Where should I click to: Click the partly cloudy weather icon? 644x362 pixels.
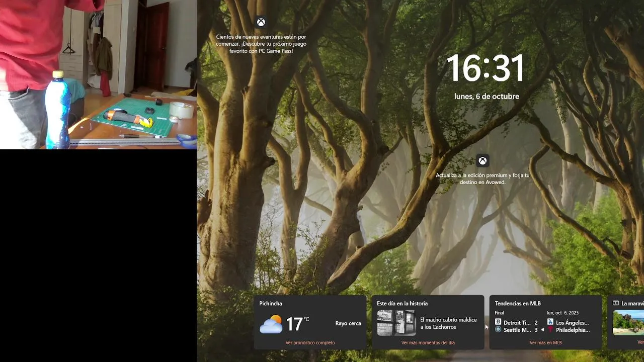pos(271,324)
